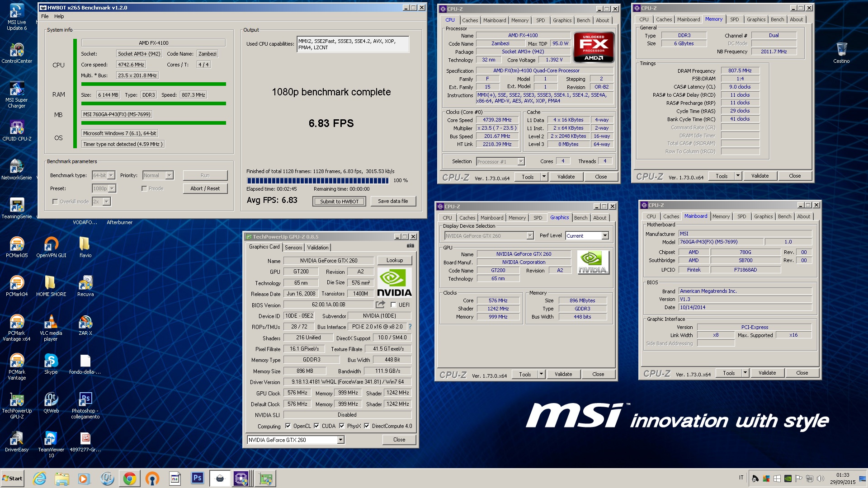Open NetworkGenie desktop icon
This screenshot has height=488, width=868.
click(17, 170)
